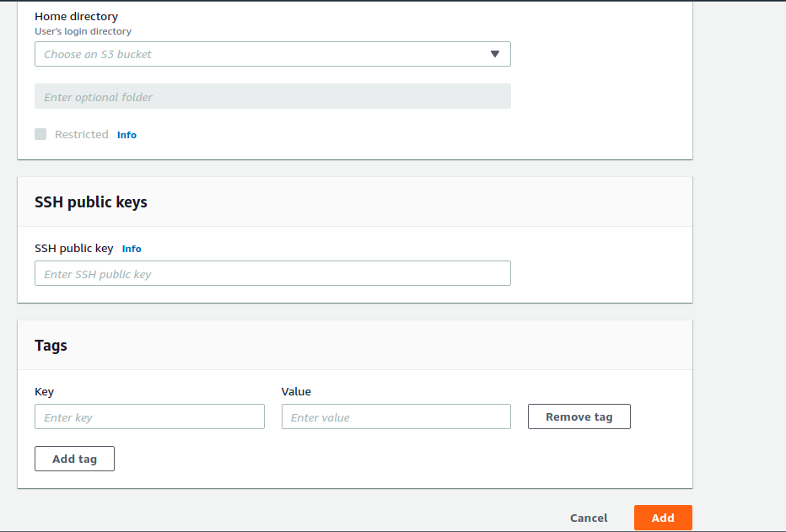Click the "SSH public keys" heading
Image resolution: width=786 pixels, height=532 pixels.
(91, 202)
